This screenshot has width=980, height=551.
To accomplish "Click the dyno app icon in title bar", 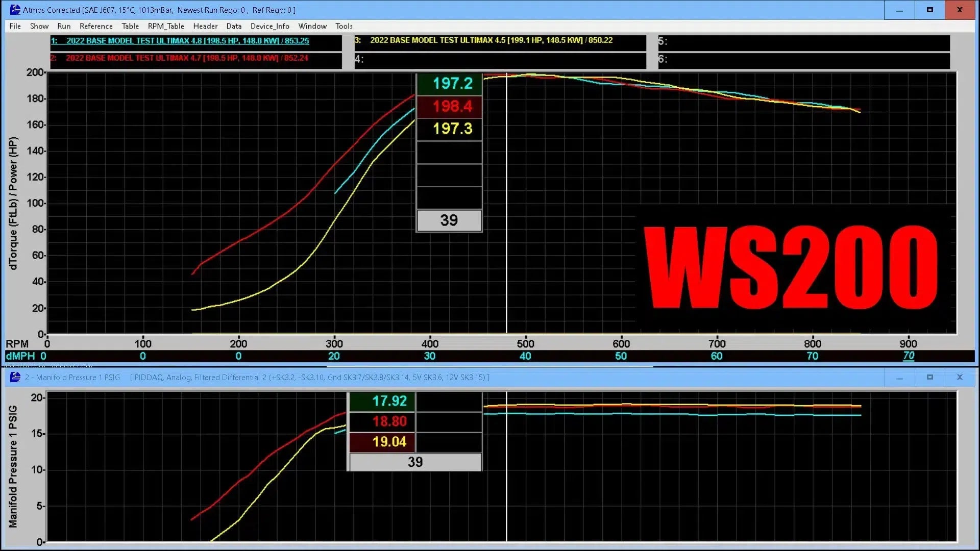I will pos(15,10).
